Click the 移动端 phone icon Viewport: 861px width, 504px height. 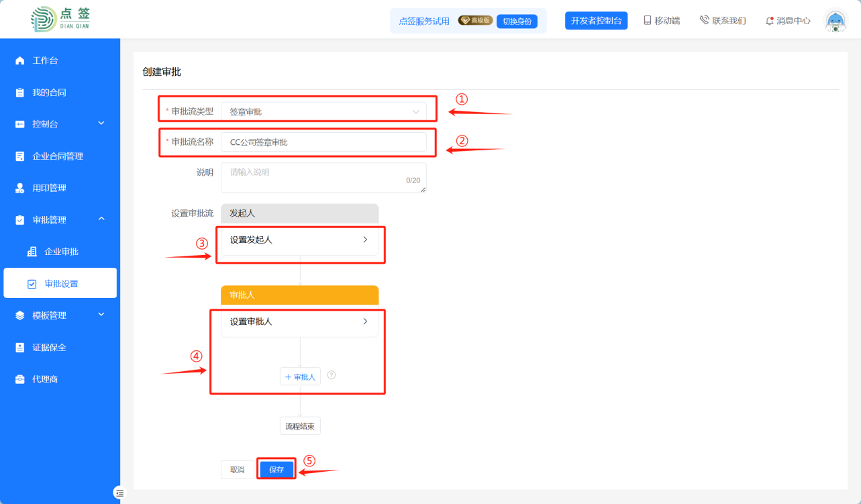[648, 20]
